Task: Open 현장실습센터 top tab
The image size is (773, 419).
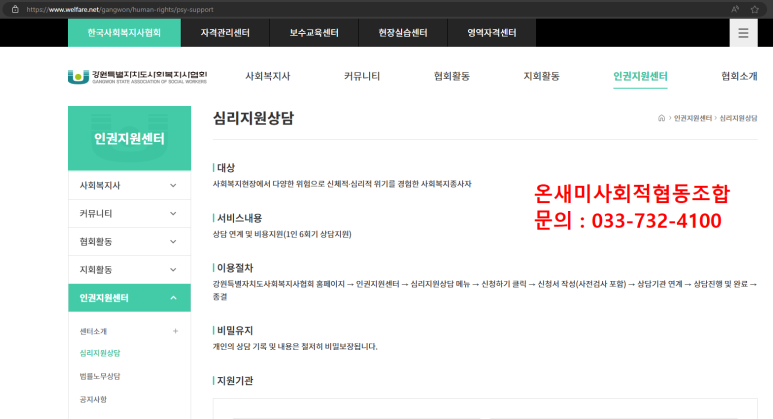Action: point(403,33)
